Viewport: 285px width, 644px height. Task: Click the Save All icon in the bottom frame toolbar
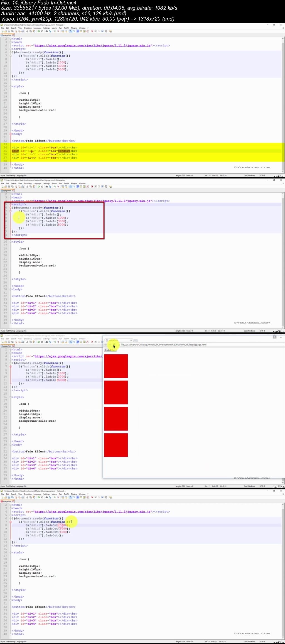click(x=12, y=497)
